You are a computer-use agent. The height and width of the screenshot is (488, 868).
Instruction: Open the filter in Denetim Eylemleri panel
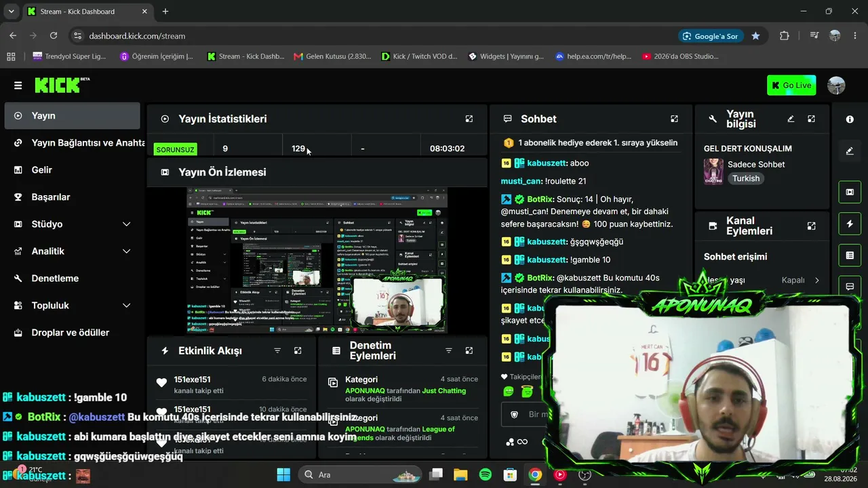[448, 350]
